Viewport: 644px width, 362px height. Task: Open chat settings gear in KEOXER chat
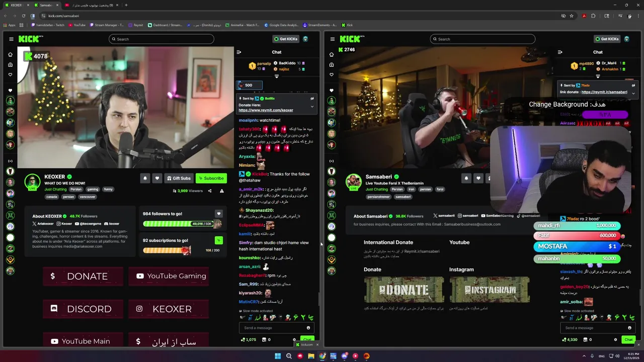pos(294,339)
